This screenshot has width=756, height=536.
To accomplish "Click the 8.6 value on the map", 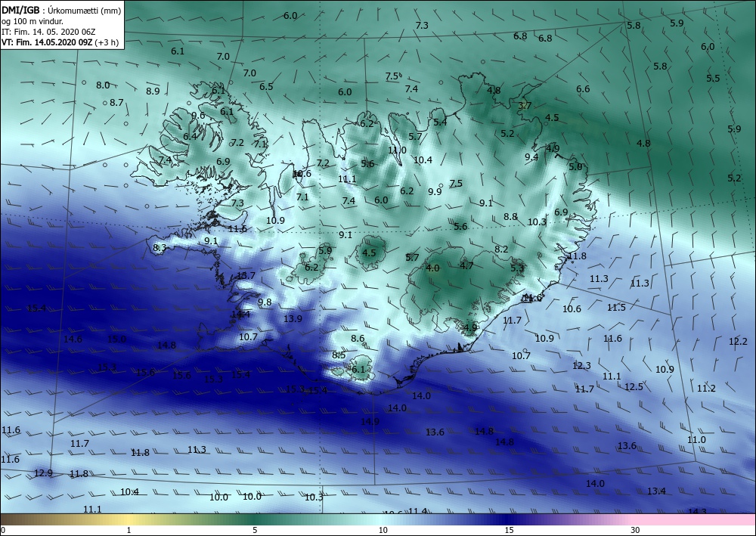I will (358, 339).
